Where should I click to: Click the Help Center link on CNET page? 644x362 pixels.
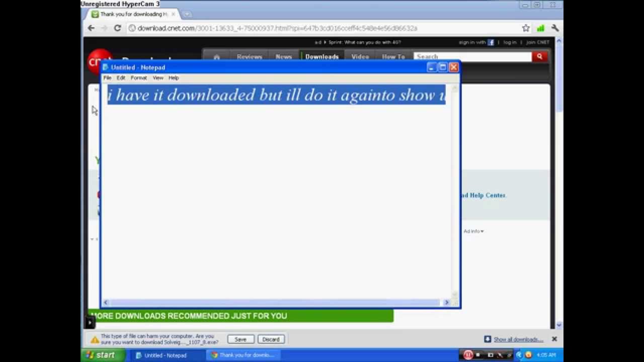click(484, 195)
